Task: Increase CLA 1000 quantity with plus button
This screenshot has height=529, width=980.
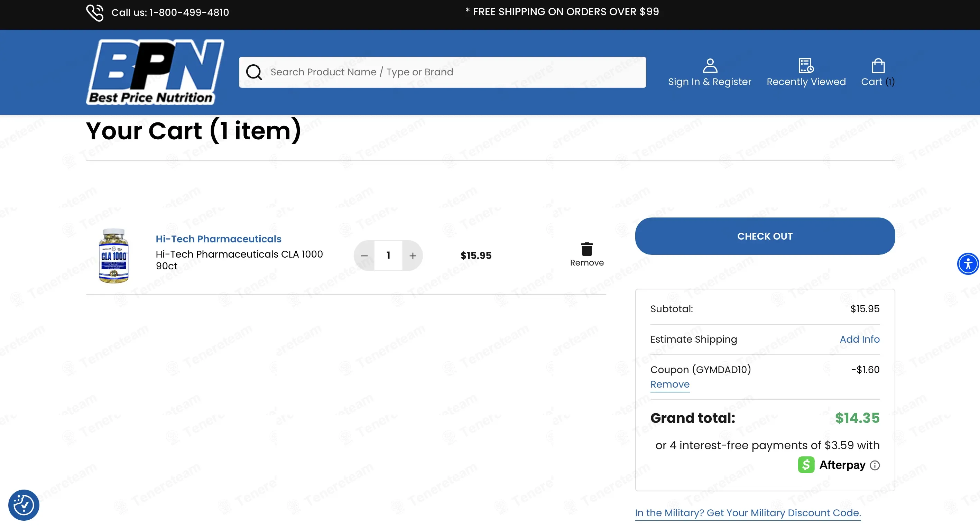Action: tap(413, 256)
